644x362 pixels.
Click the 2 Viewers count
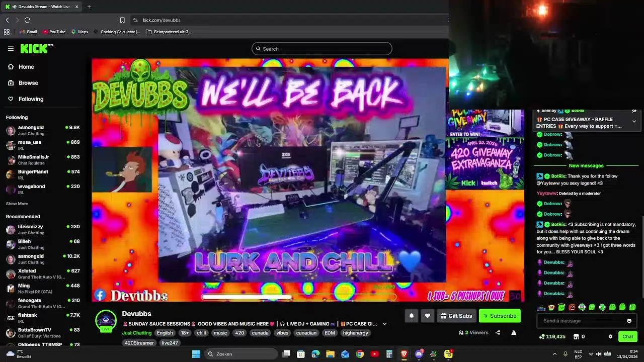(x=473, y=332)
